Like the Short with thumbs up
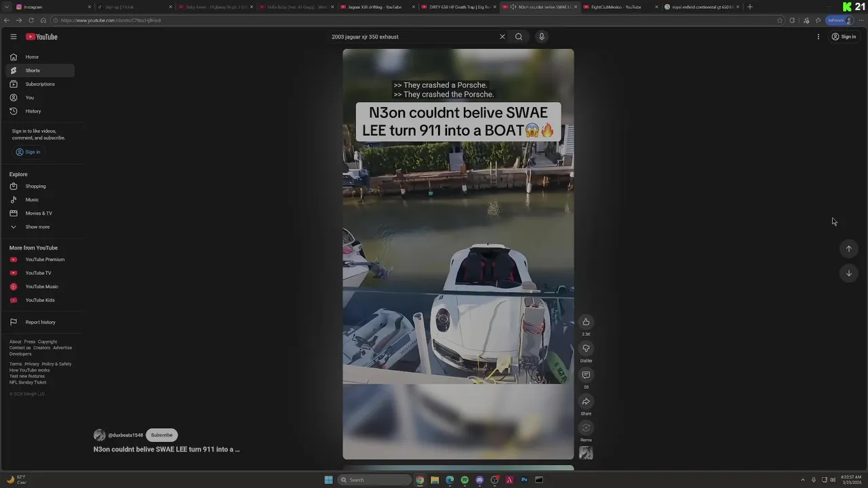The width and height of the screenshot is (868, 488). (586, 322)
